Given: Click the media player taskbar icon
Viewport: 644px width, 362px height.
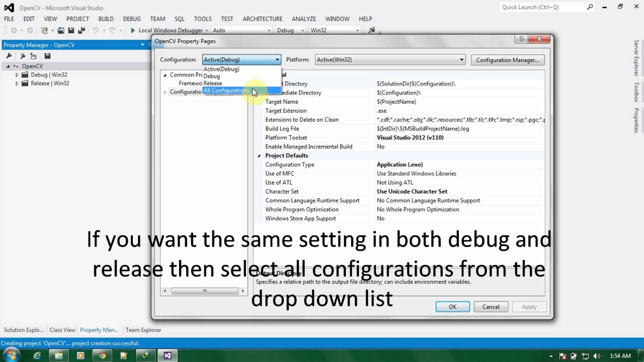Looking at the screenshot, I should pos(80,355).
